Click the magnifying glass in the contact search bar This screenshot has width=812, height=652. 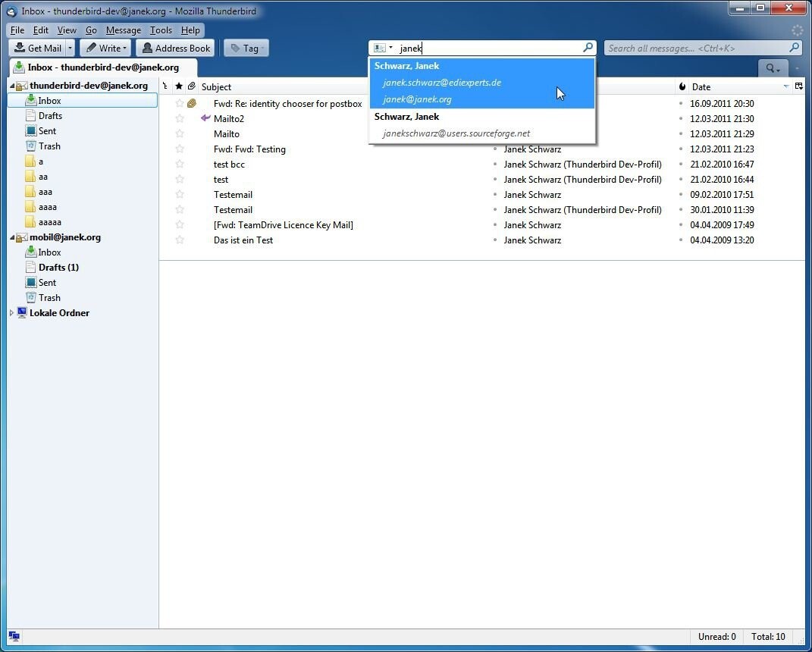pyautogui.click(x=588, y=48)
